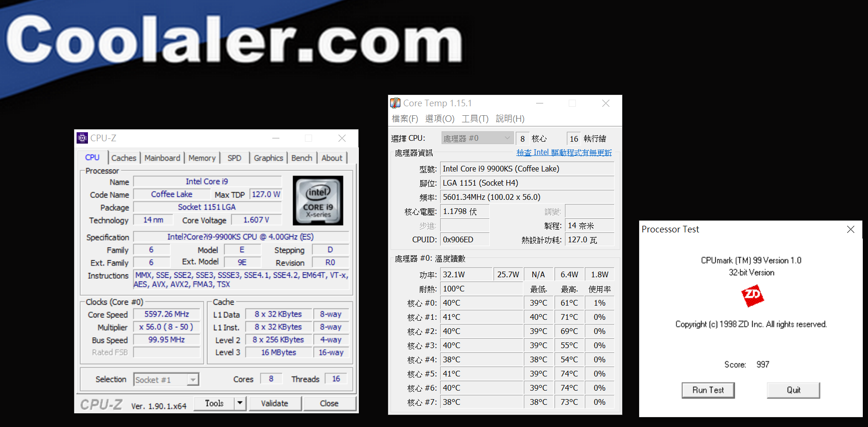Click the 耐熱 value 100°C
This screenshot has height=427, width=868.
pyautogui.click(x=481, y=289)
